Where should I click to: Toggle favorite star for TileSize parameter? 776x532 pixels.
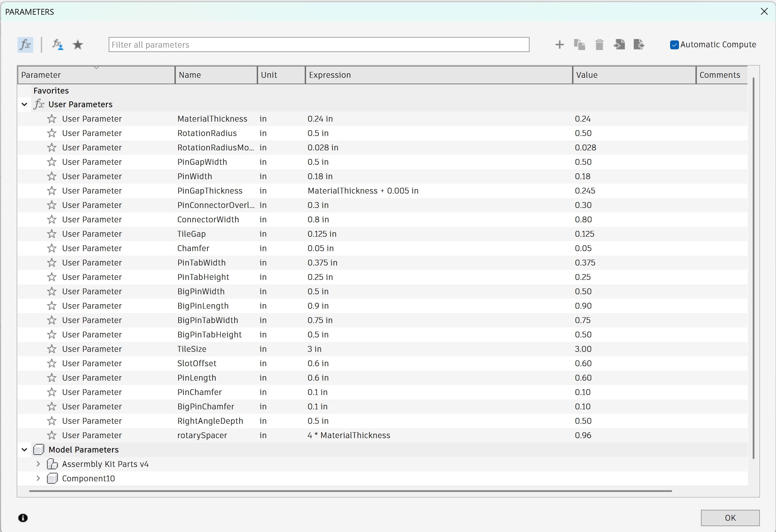[x=52, y=349]
